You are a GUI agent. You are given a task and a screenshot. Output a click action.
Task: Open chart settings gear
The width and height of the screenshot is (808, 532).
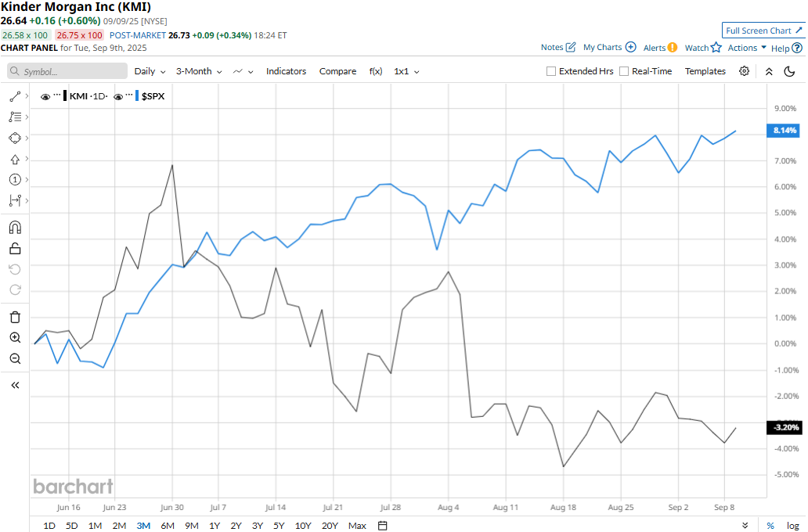[x=744, y=71]
